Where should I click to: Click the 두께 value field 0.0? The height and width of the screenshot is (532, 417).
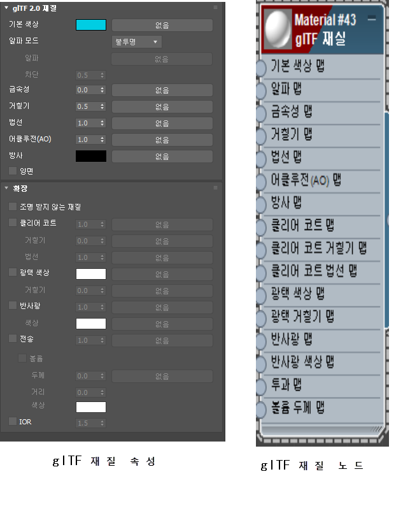pos(87,376)
